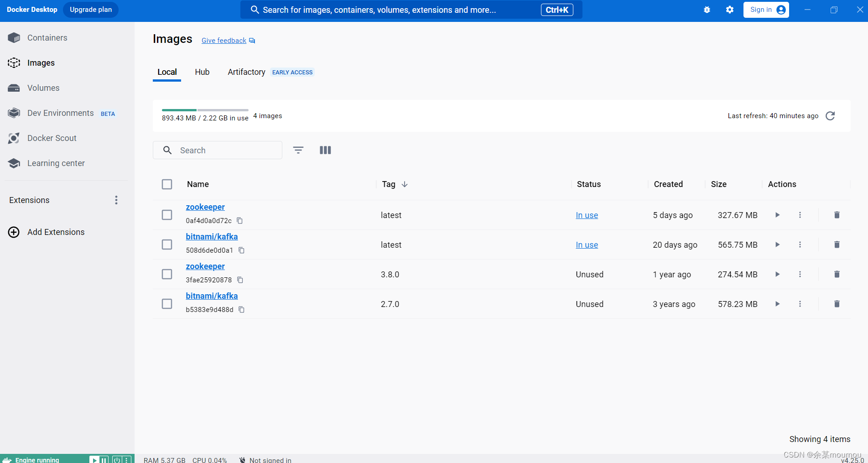Click the global search bar
The height and width of the screenshot is (463, 868).
(x=411, y=10)
